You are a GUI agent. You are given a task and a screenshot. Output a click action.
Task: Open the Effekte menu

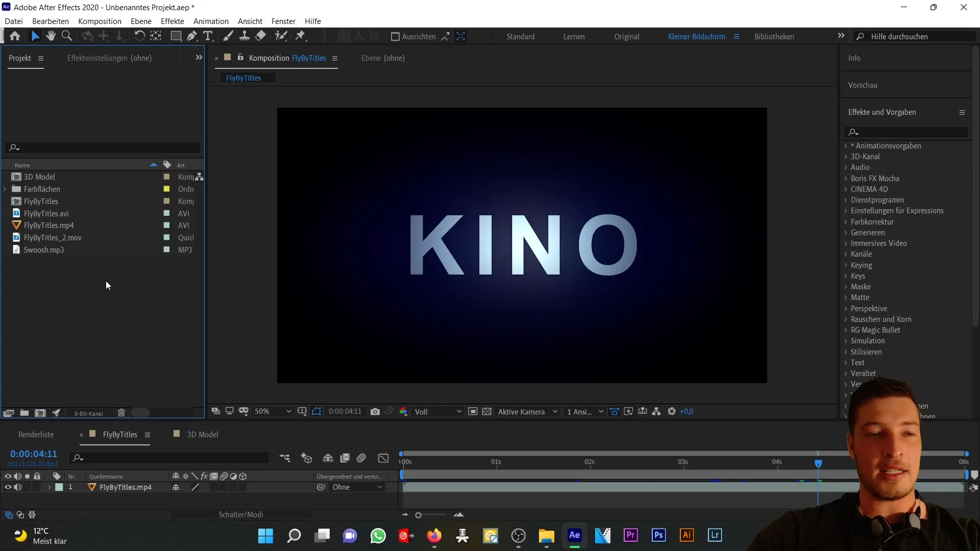tap(173, 21)
